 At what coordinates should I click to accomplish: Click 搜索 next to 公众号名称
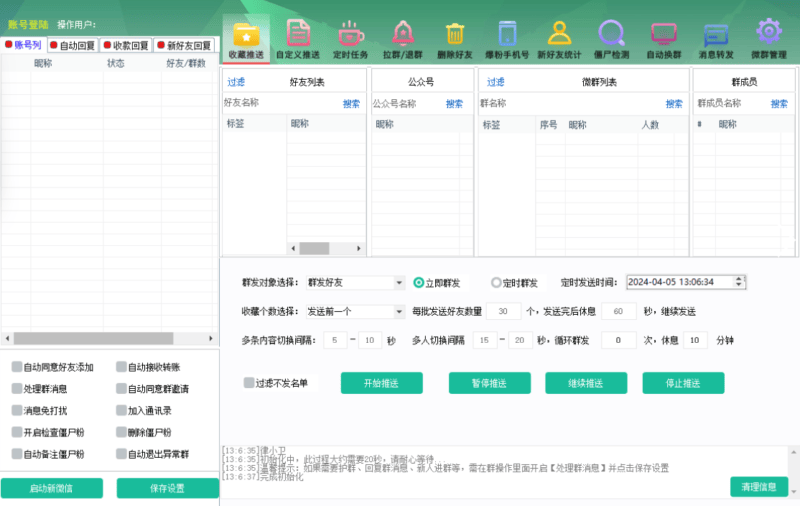coord(454,104)
